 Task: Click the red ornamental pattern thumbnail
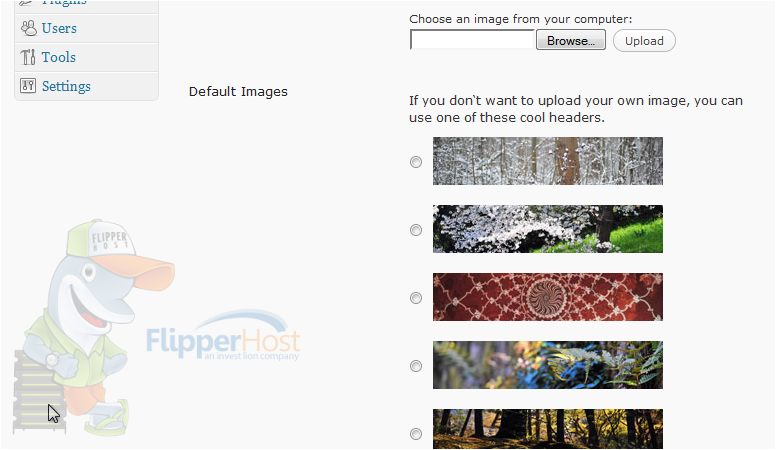(548, 297)
